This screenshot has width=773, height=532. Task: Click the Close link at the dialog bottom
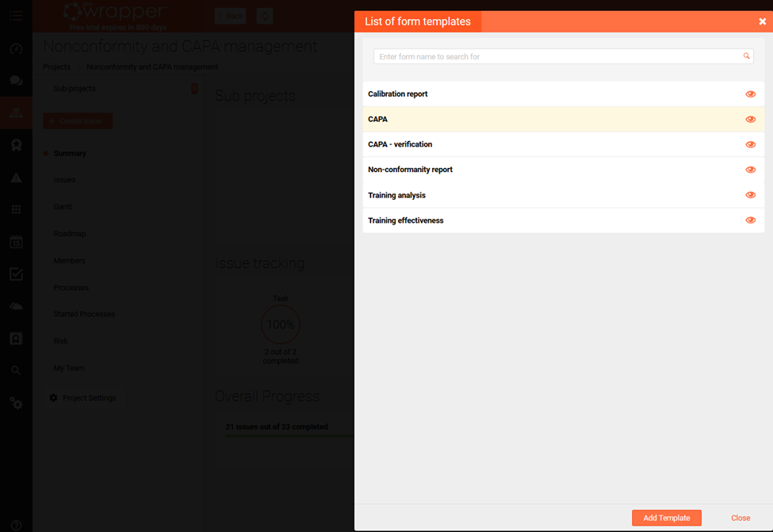coord(740,518)
